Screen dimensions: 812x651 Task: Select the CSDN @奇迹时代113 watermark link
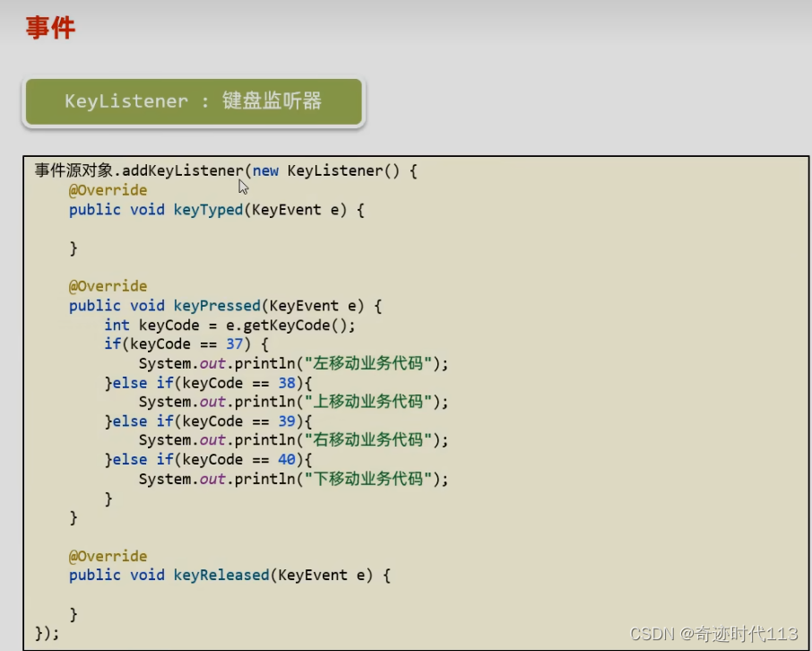pyautogui.click(x=713, y=633)
